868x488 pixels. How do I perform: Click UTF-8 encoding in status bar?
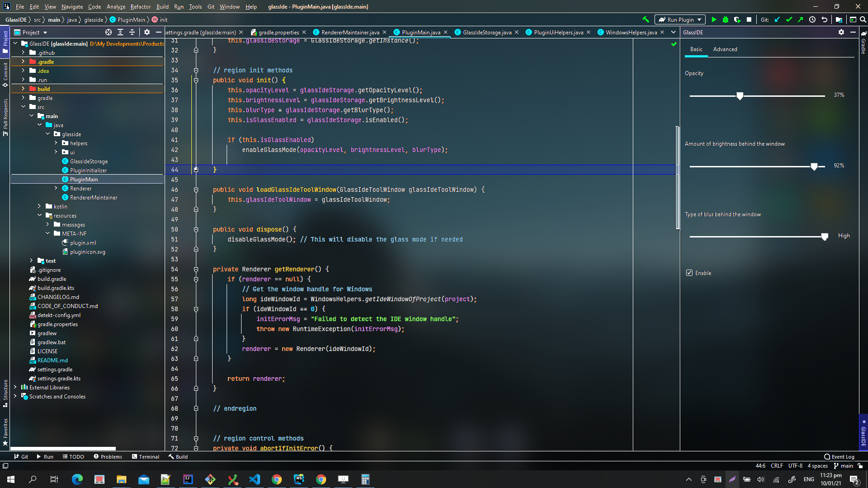[x=795, y=465]
